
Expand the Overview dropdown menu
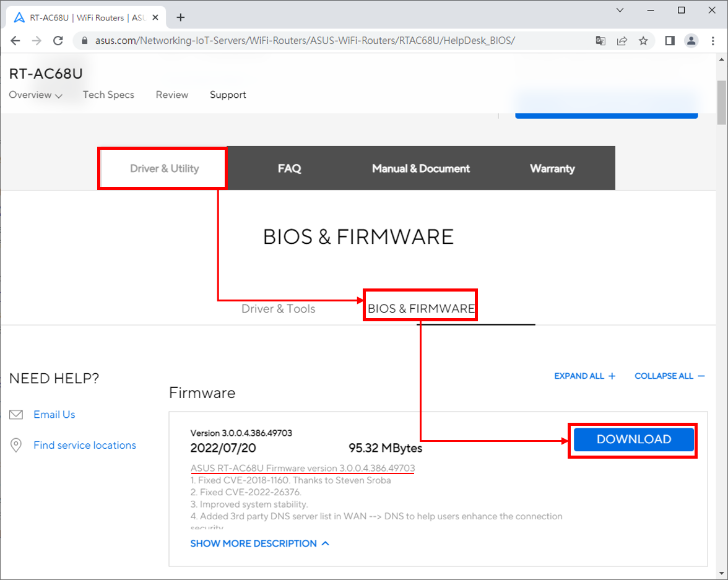click(x=35, y=95)
